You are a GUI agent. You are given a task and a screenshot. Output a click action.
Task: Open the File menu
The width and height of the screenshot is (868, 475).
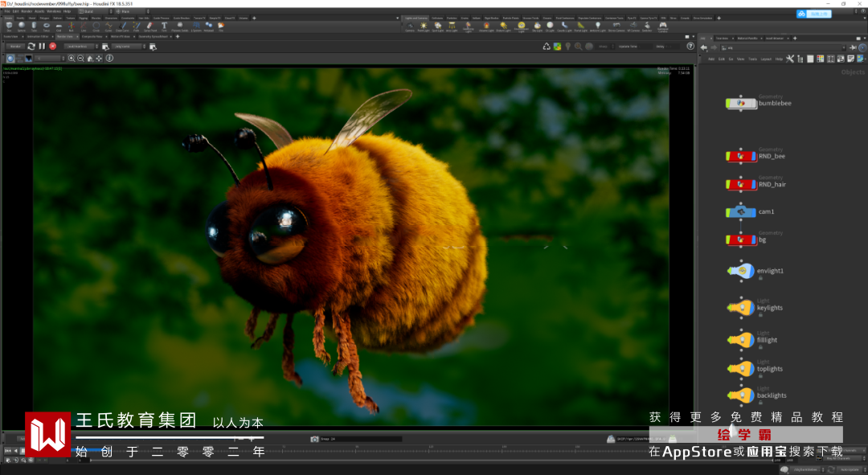tap(7, 11)
